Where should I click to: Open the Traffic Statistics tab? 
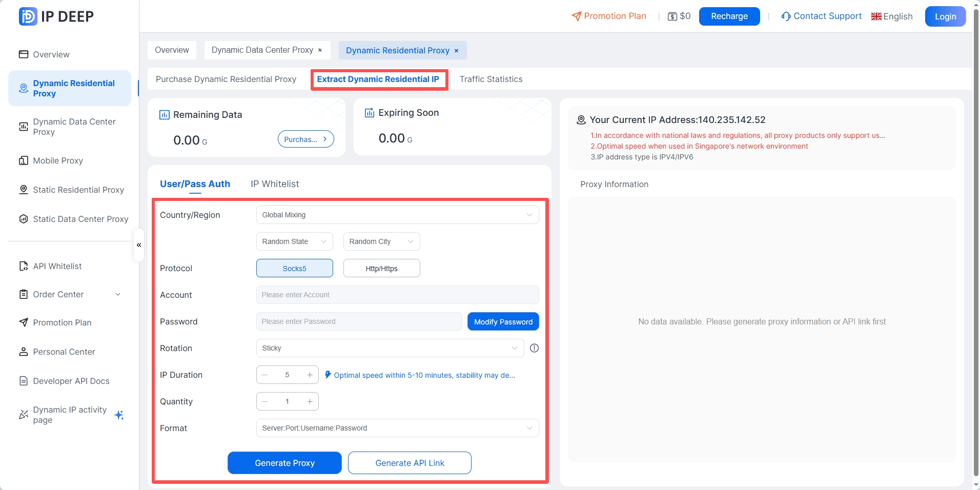491,79
